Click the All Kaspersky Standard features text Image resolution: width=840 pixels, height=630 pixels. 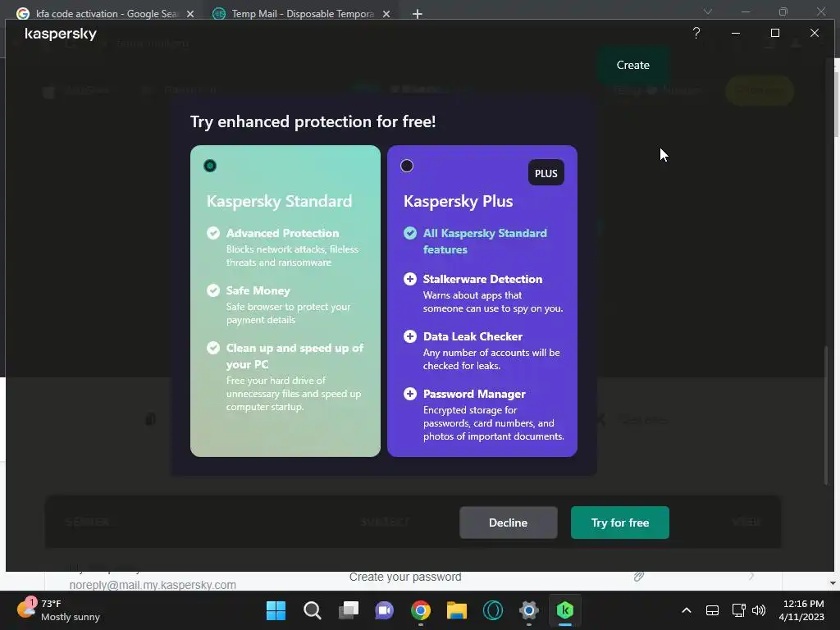(x=485, y=241)
